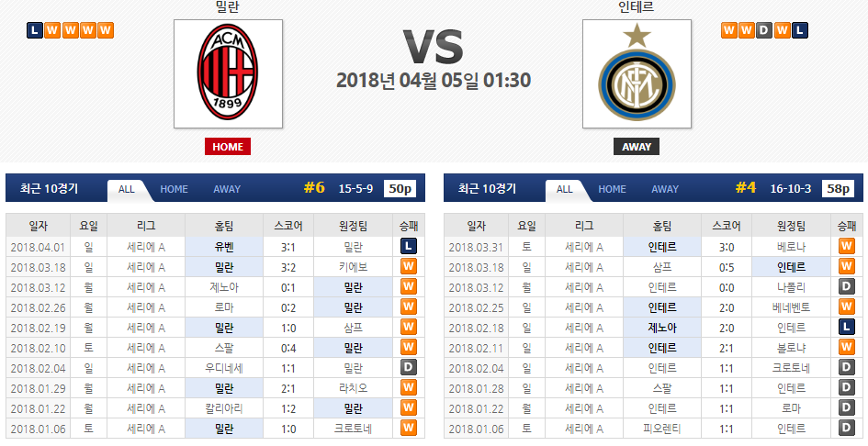Click the D badge for 2018.03.12 Inter-Napoli match
The height and width of the screenshot is (446, 868).
846,286
